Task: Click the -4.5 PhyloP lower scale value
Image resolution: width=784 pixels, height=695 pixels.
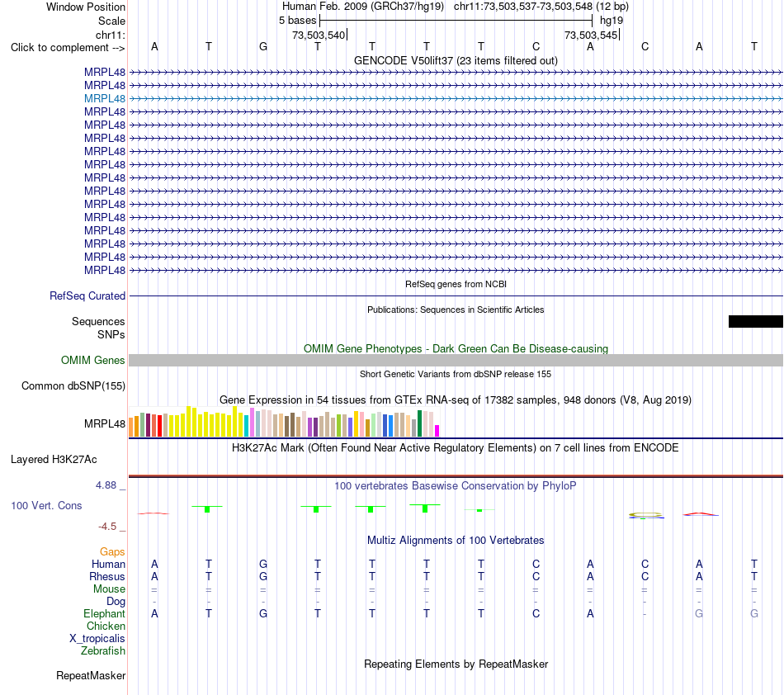Action: [107, 526]
